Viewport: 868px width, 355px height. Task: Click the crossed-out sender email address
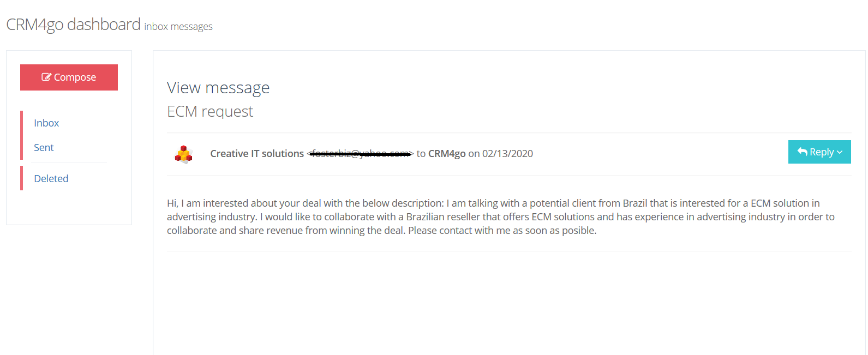tap(360, 154)
